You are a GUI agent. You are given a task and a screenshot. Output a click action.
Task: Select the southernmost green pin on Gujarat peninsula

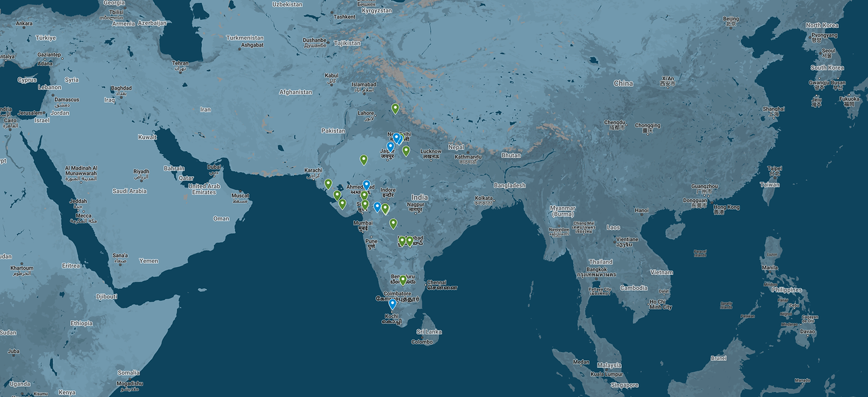point(342,204)
